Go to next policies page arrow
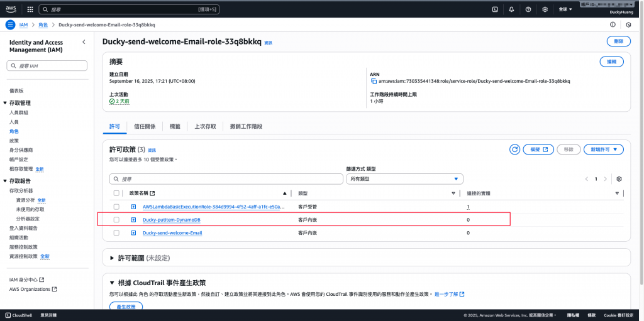 click(x=605, y=179)
